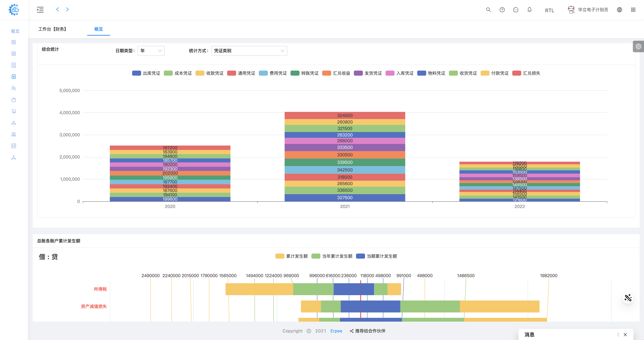644x340 pixels.
Task: Toggle 当期累计发生额 legend item
Action: (x=377, y=256)
